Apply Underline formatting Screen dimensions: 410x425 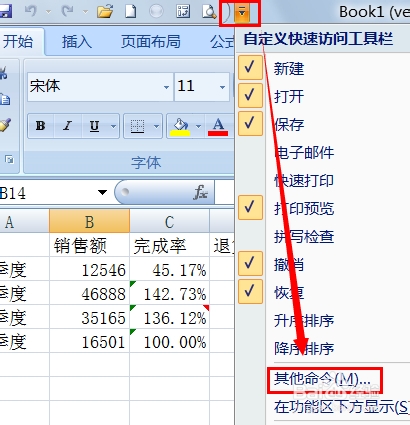tap(95, 126)
